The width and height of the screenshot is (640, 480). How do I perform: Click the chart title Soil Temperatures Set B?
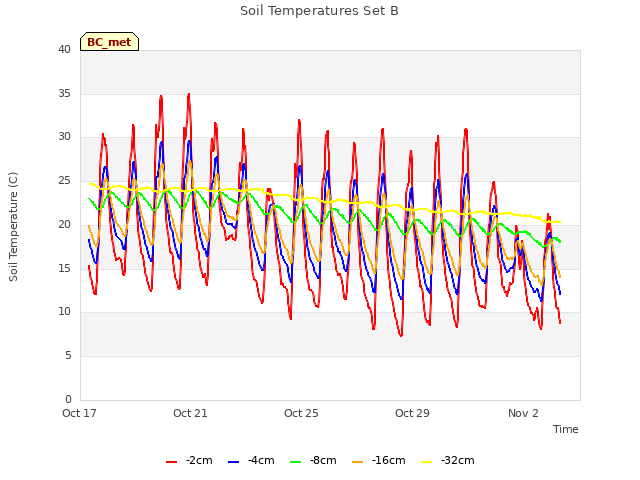coord(319,11)
